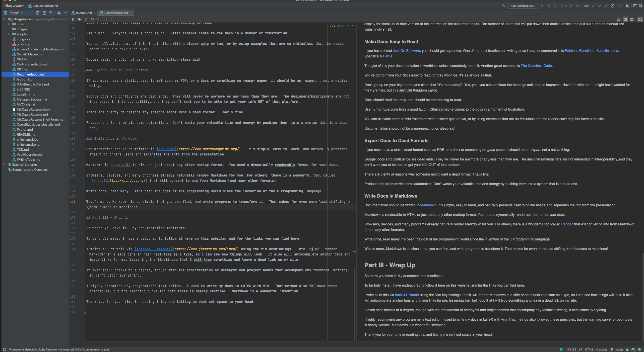Click the 173:155 cursor position indicator
Screen dimensions: 644x352
coord(571,349)
